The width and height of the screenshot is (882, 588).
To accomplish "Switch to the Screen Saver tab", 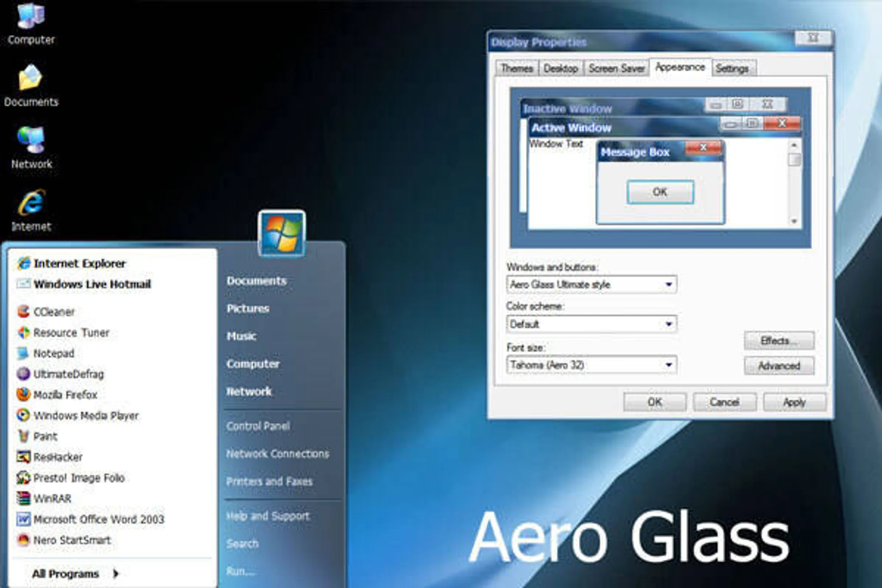I will 616,68.
